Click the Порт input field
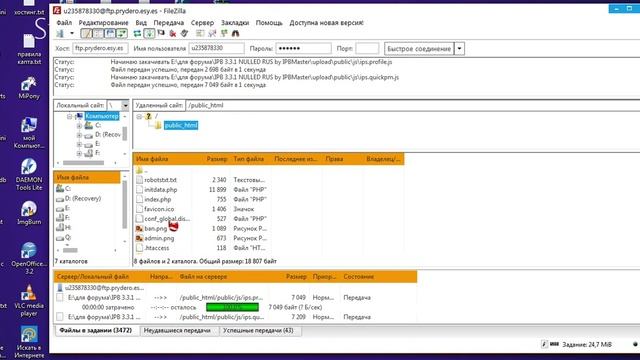The height and width of the screenshot is (360, 640). click(x=367, y=48)
